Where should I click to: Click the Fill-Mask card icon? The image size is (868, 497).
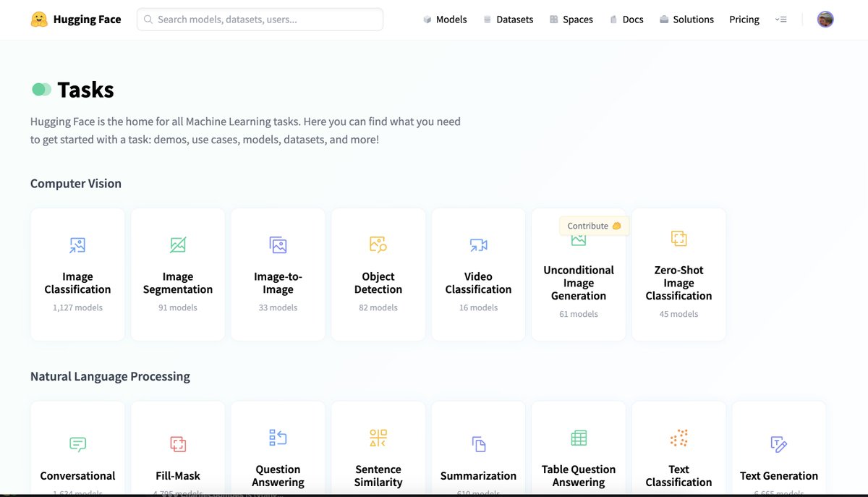[178, 444]
